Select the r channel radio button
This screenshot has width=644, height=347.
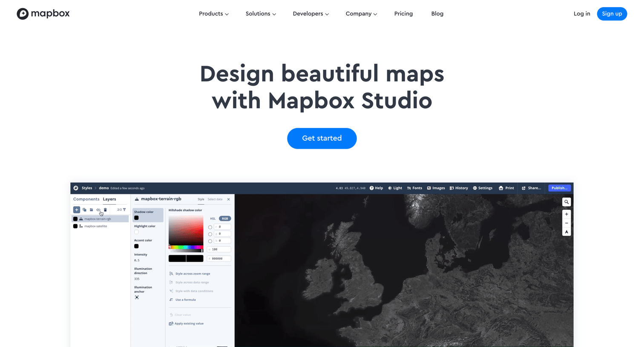210,227
